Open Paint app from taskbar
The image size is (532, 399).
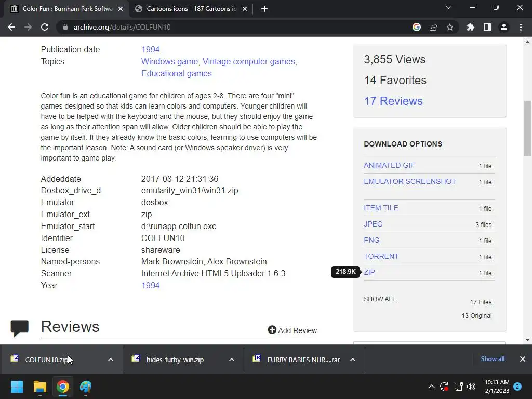click(x=86, y=387)
